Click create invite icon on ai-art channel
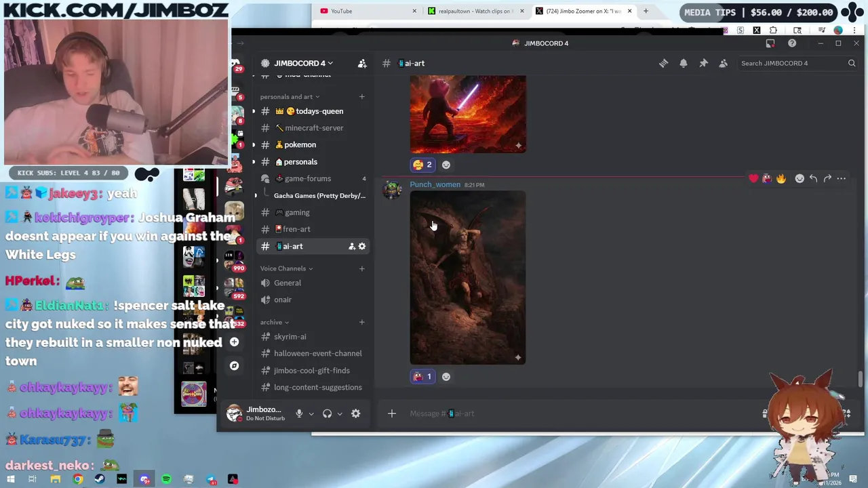 coord(351,246)
